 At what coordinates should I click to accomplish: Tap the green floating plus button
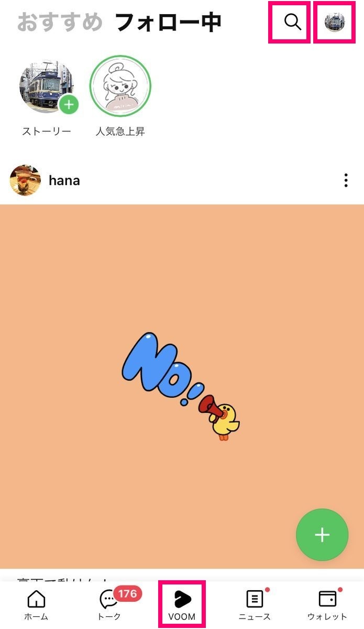pos(322,535)
